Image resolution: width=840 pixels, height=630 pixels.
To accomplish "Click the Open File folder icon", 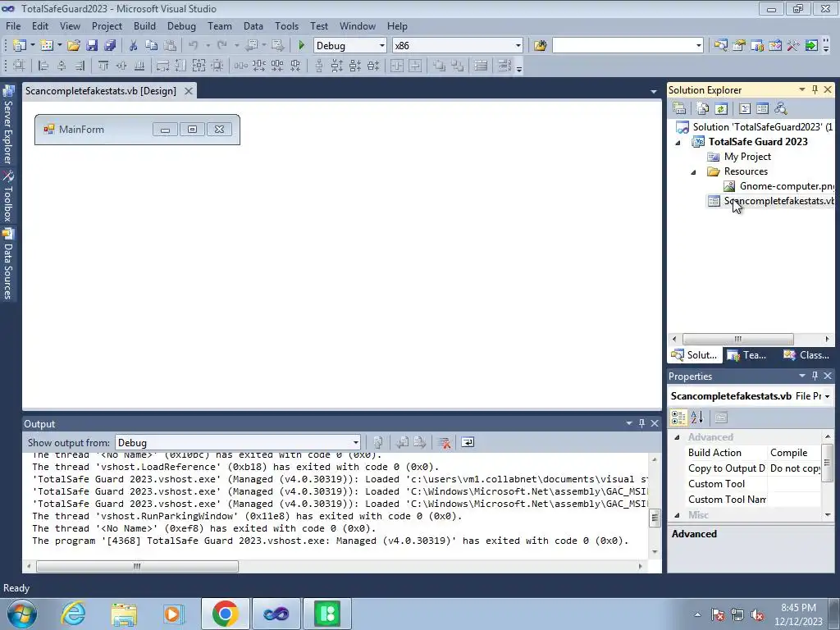I will (73, 46).
